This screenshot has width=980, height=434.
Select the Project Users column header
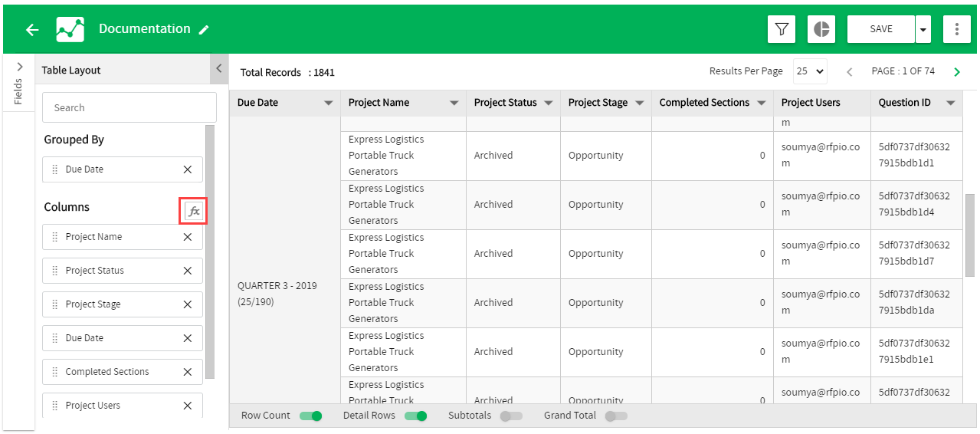click(821, 103)
